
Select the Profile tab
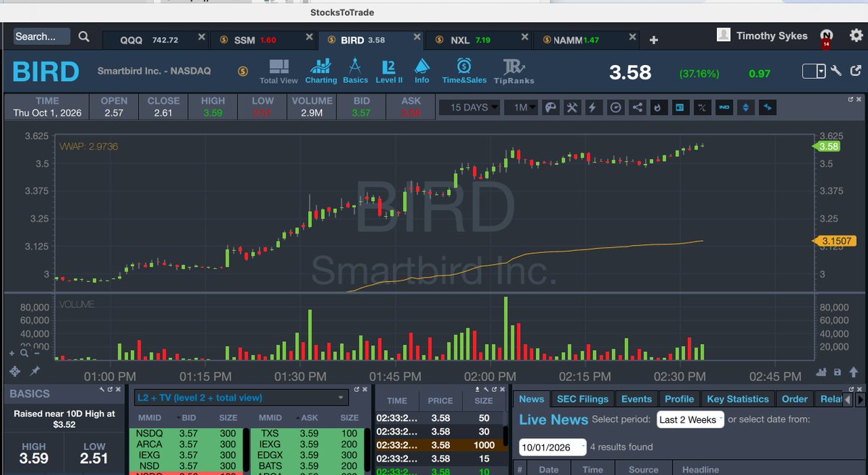pyautogui.click(x=679, y=398)
